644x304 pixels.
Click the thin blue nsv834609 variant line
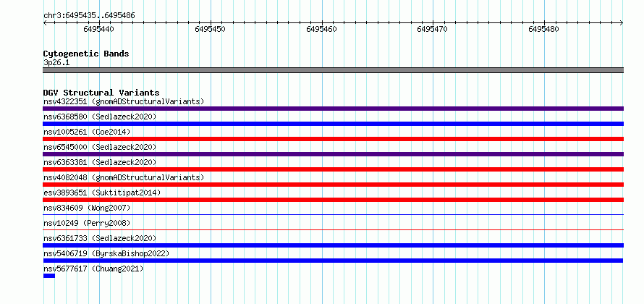[333, 214]
